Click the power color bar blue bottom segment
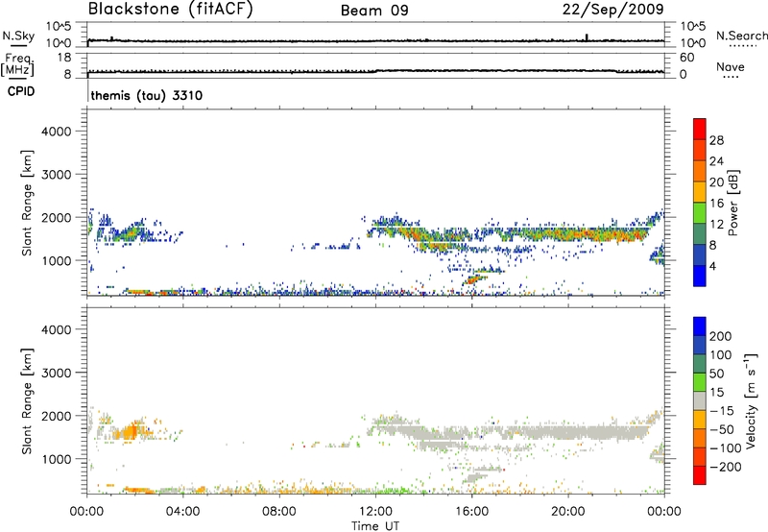The image size is (768, 532). (x=700, y=276)
